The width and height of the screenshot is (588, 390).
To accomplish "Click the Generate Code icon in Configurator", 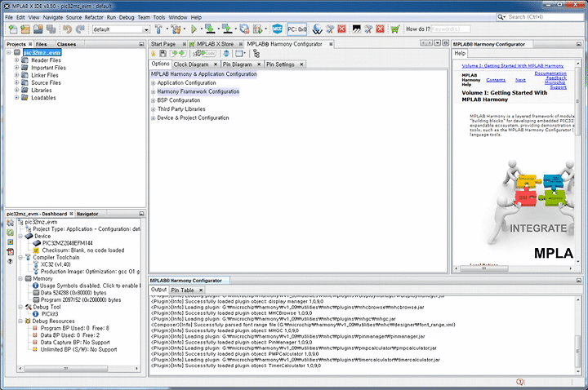I will [206, 54].
